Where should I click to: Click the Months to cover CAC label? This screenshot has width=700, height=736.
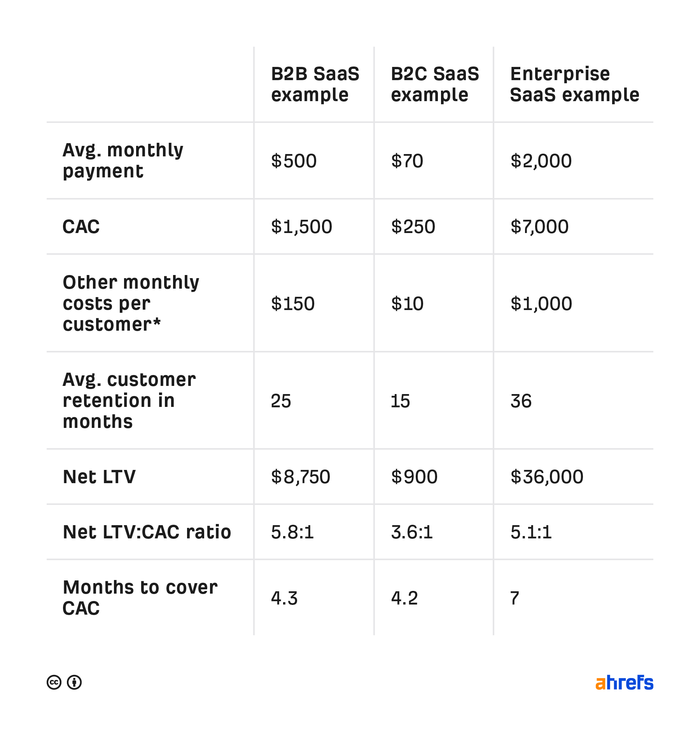point(140,598)
